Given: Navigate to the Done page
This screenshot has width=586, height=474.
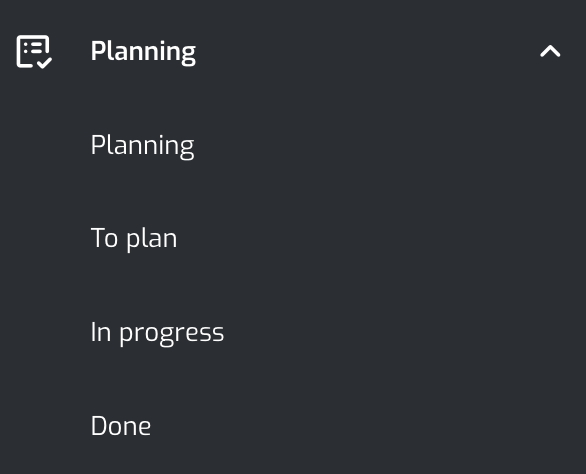Looking at the screenshot, I should coord(121,426).
